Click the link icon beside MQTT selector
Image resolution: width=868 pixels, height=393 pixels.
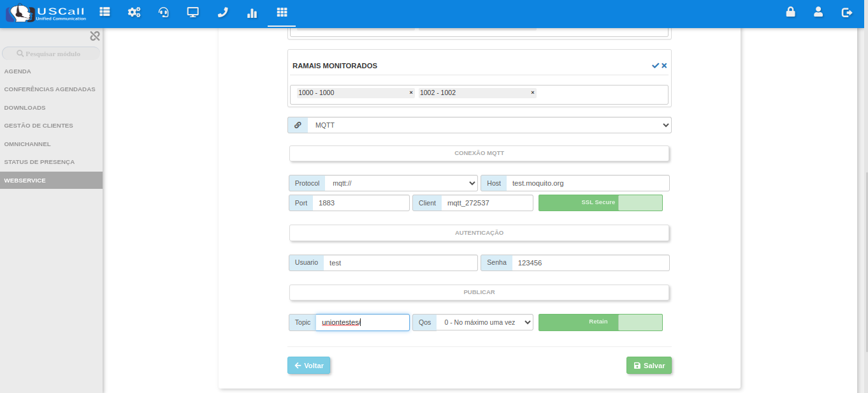298,125
